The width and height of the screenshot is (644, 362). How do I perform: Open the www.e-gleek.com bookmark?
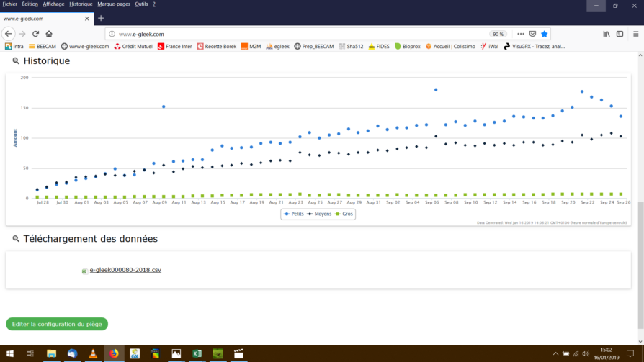tap(85, 46)
